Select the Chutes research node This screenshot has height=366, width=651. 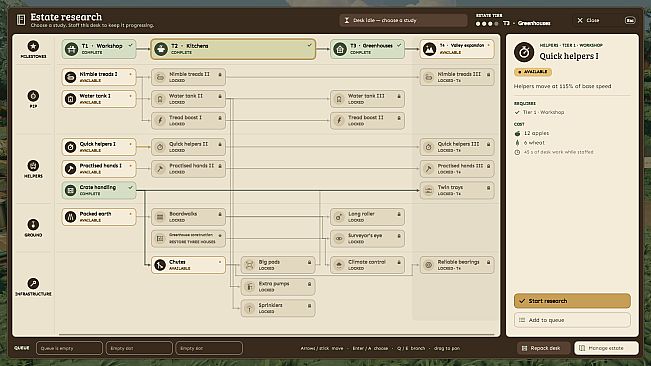click(188, 265)
